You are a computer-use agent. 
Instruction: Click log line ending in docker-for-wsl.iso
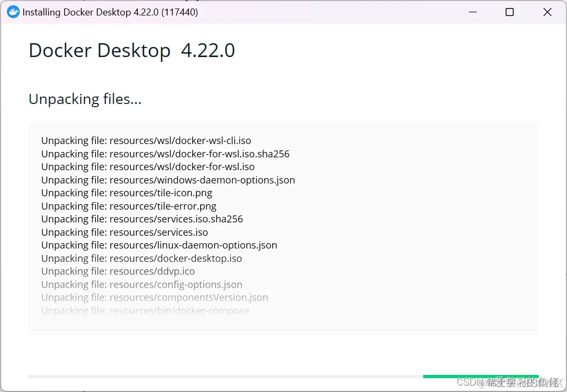point(148,167)
